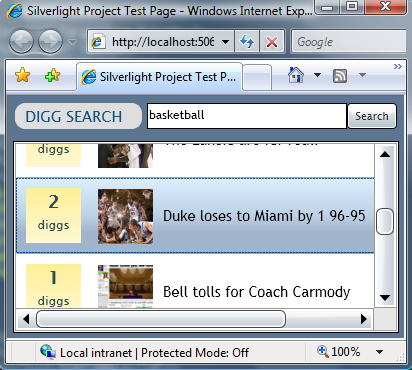412x370 pixels.
Task: Click the list's scroll down arrow
Action: coord(385,298)
